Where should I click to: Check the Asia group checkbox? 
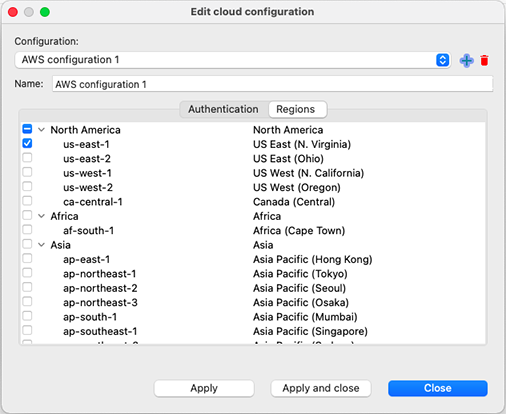27,244
